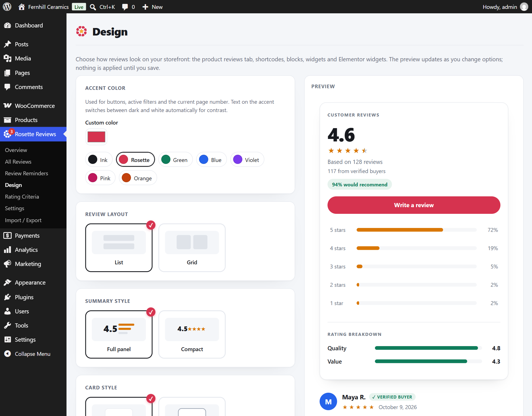532x416 pixels.
Task: Click the Write a review button
Action: (414, 205)
